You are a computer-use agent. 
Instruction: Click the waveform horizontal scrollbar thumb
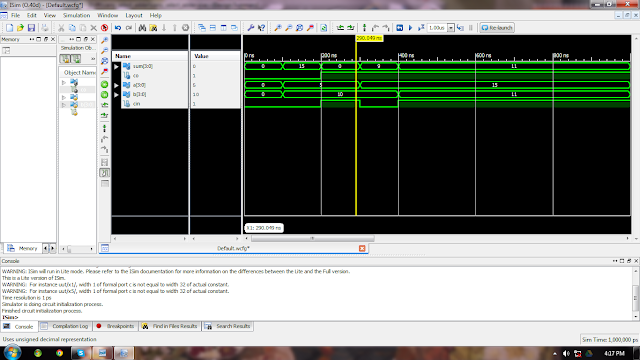313,238
